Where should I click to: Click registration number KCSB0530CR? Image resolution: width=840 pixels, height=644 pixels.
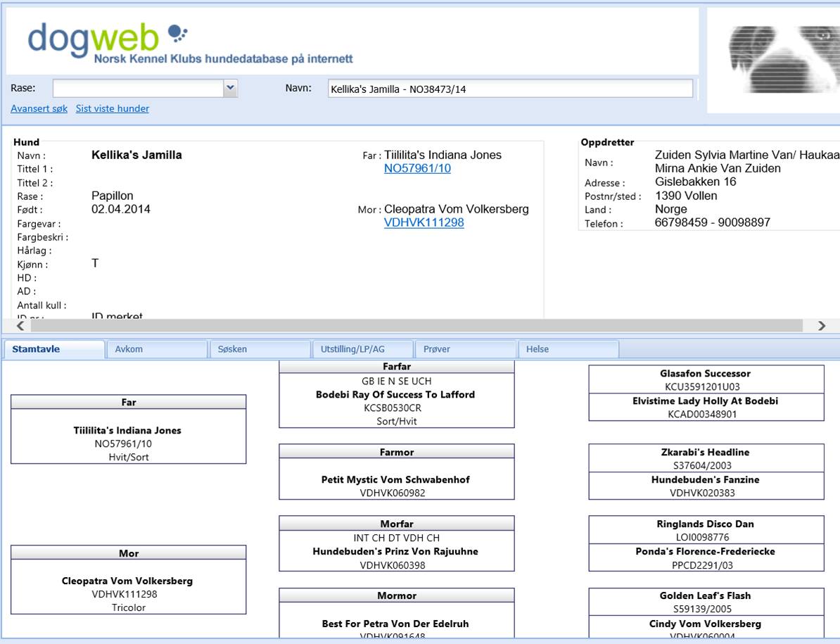tap(393, 408)
